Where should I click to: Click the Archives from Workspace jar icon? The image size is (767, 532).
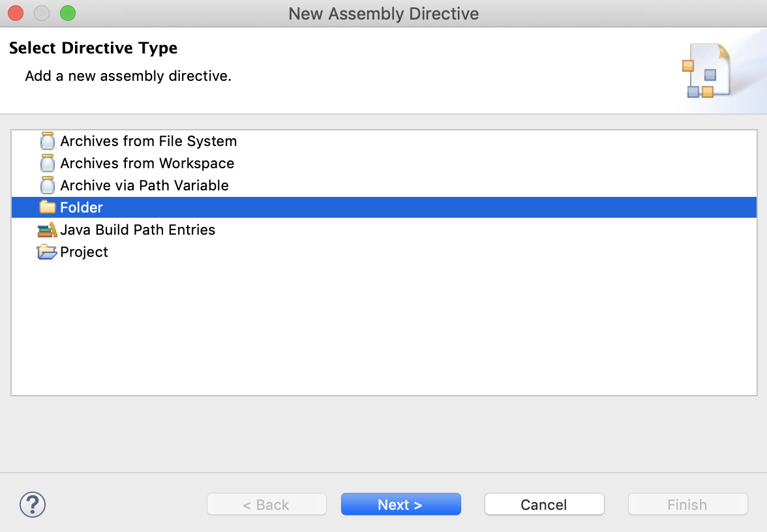click(48, 164)
